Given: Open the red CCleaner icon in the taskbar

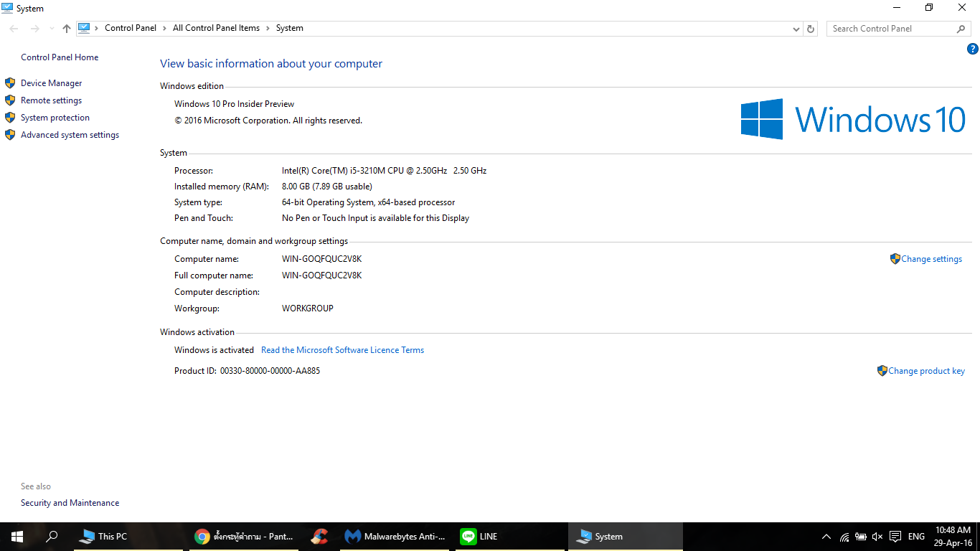Looking at the screenshot, I should [320, 537].
